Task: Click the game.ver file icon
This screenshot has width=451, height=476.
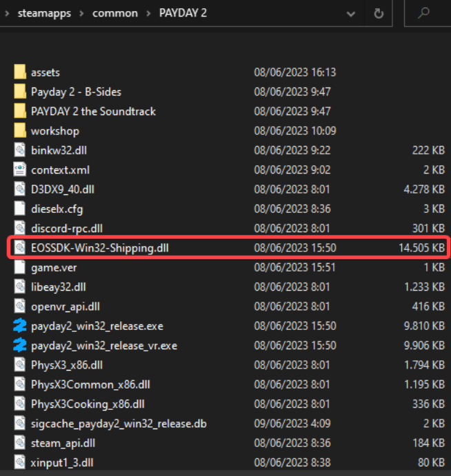Action: click(20, 267)
